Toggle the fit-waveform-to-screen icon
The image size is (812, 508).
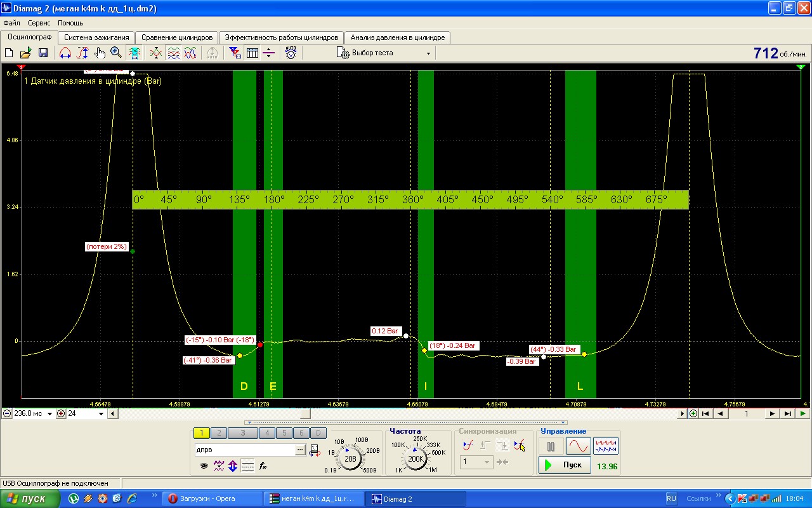[134, 53]
